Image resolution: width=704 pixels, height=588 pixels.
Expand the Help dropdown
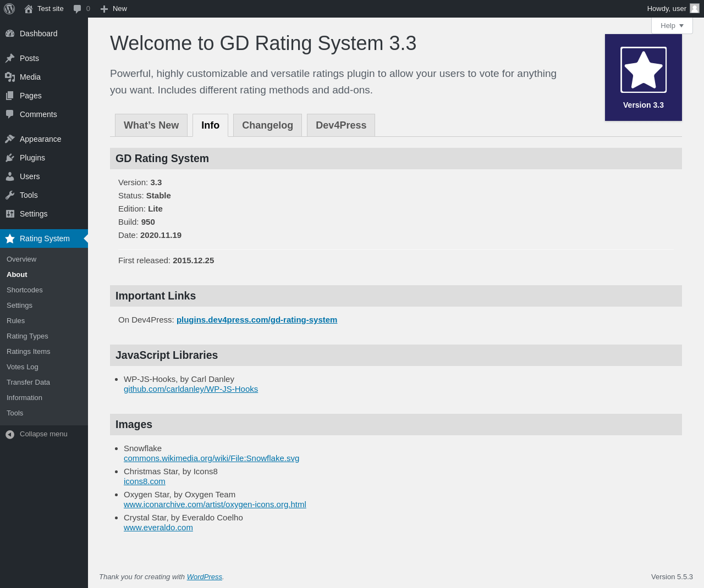[x=672, y=26]
